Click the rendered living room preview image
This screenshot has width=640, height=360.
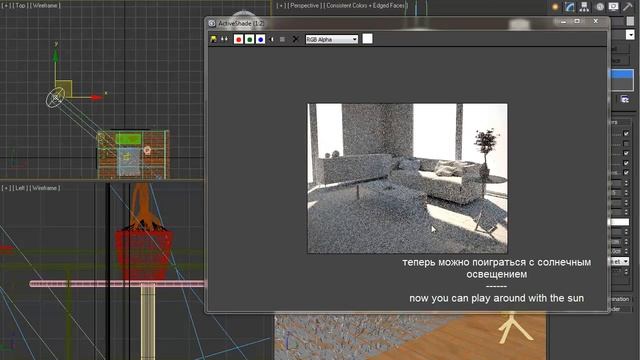coord(407,178)
